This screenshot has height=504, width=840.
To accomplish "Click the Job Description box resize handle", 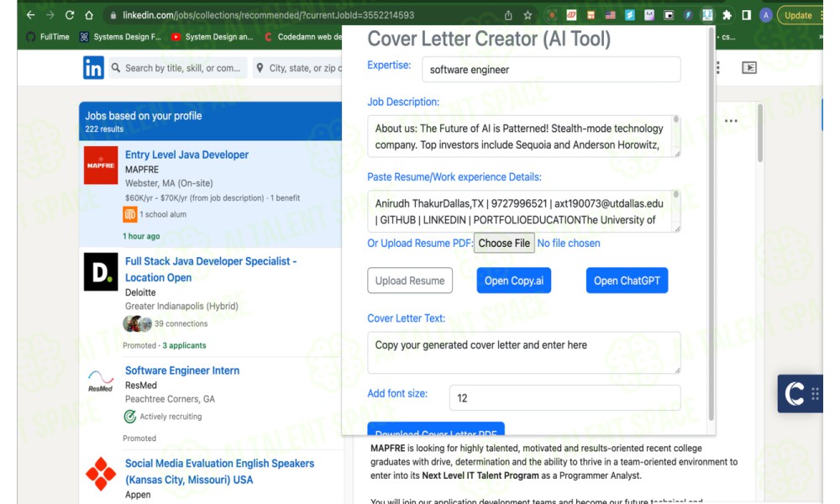I will [677, 154].
